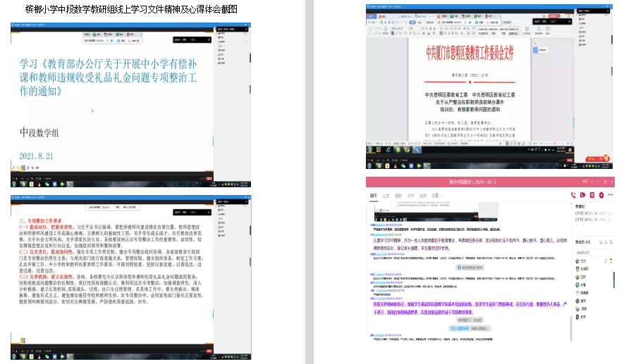Click the gray 'view more messages' button in chat

470,268
